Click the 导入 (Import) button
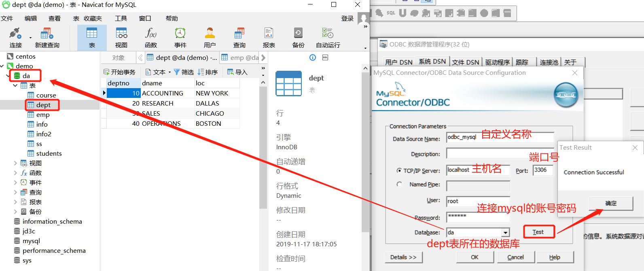Viewport: 644px width, 271px height. [237, 72]
